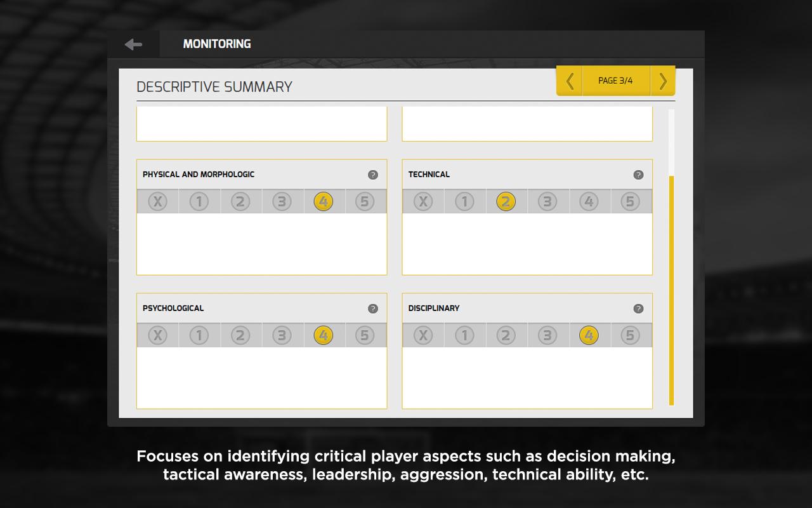The height and width of the screenshot is (508, 812).
Task: Click the yellow vertical scrollbar thumb
Action: point(671,290)
